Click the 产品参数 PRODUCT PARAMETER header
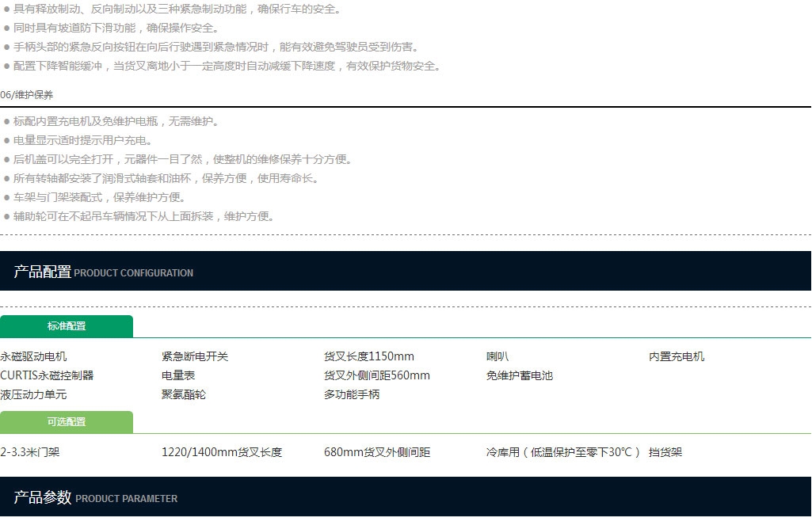Viewport: 812px width, 529px height. (x=406, y=497)
